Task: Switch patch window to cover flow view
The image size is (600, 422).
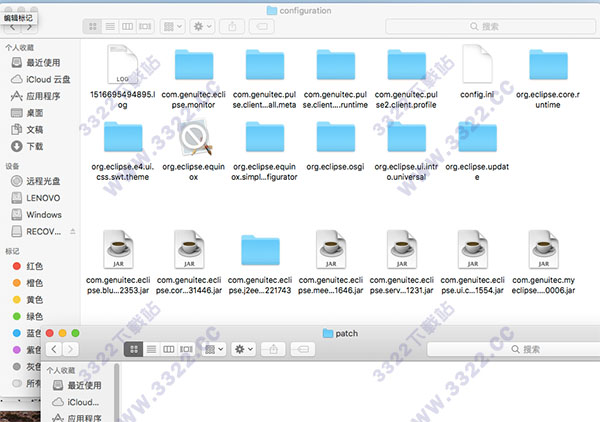Action: pos(186,349)
